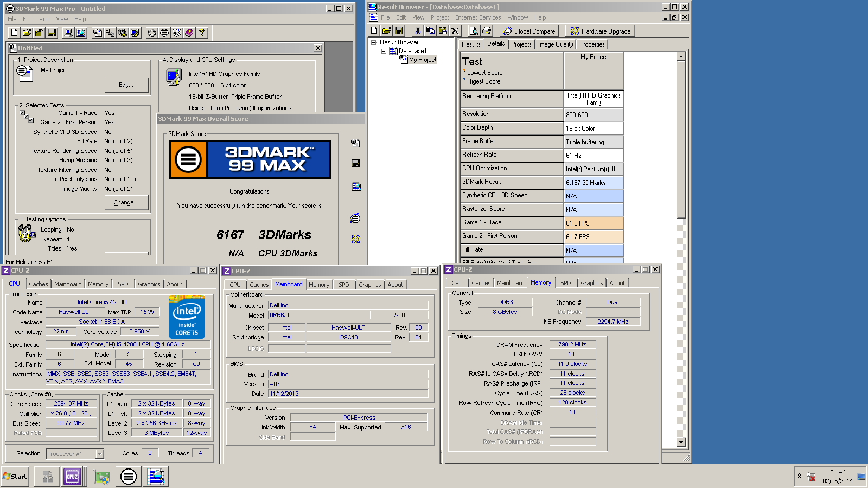Click Hardware Upgrade button

[601, 31]
